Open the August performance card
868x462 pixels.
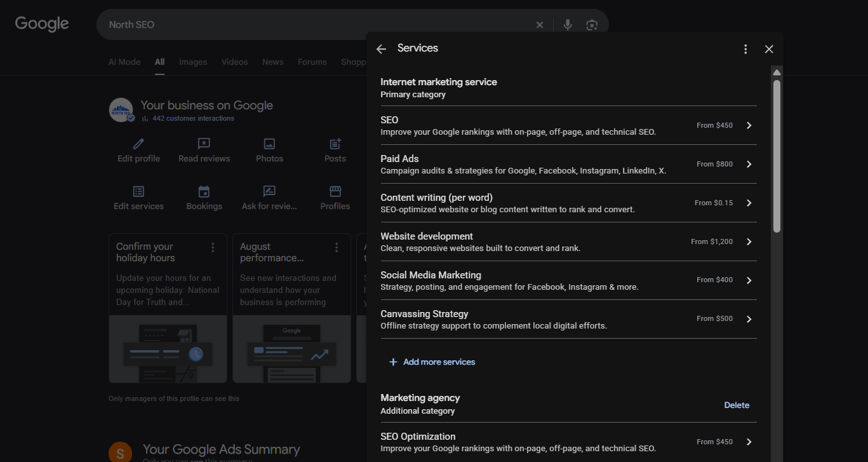click(291, 308)
